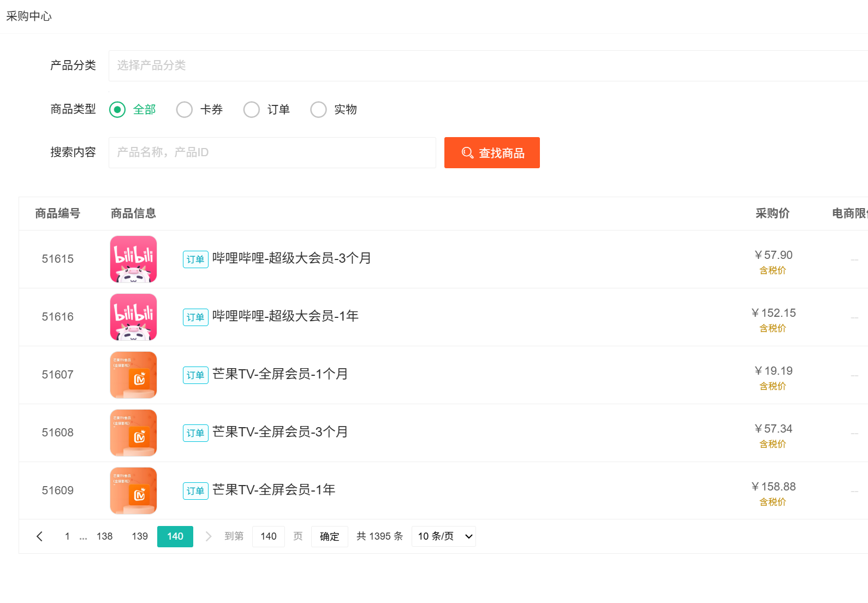
Task: Click the orange 查找商品 search button
Action: point(492,152)
